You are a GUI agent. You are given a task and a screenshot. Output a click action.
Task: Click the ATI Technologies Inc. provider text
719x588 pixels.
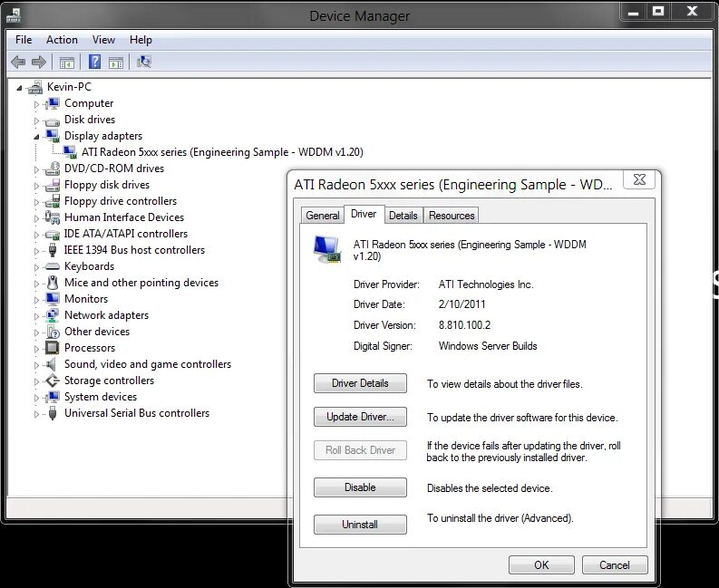(x=486, y=284)
